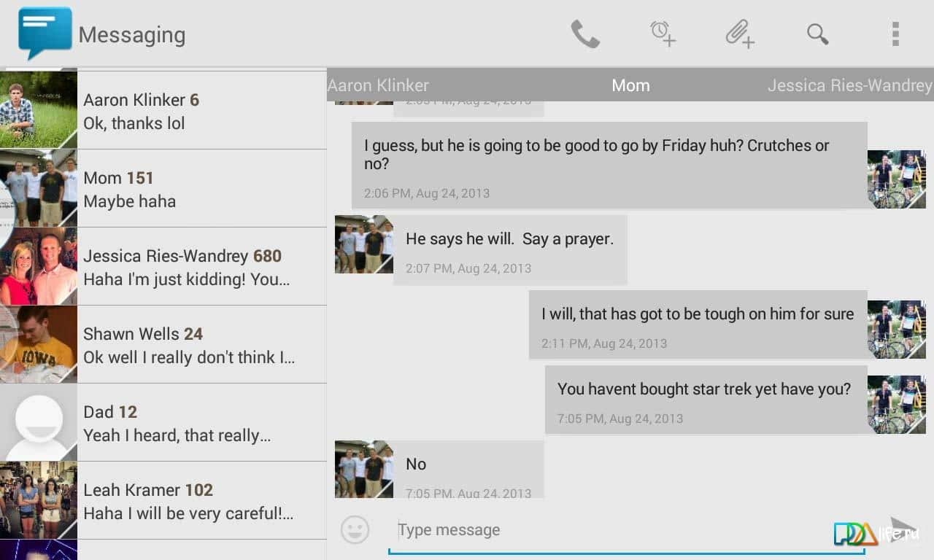The image size is (934, 560).
Task: Open the Dad conversation in list
Action: click(x=163, y=422)
